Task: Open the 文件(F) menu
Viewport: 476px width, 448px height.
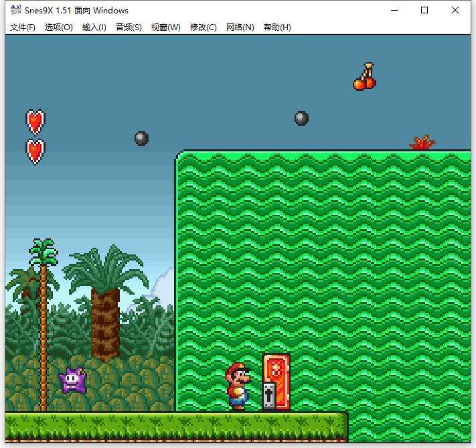Action: pos(23,27)
